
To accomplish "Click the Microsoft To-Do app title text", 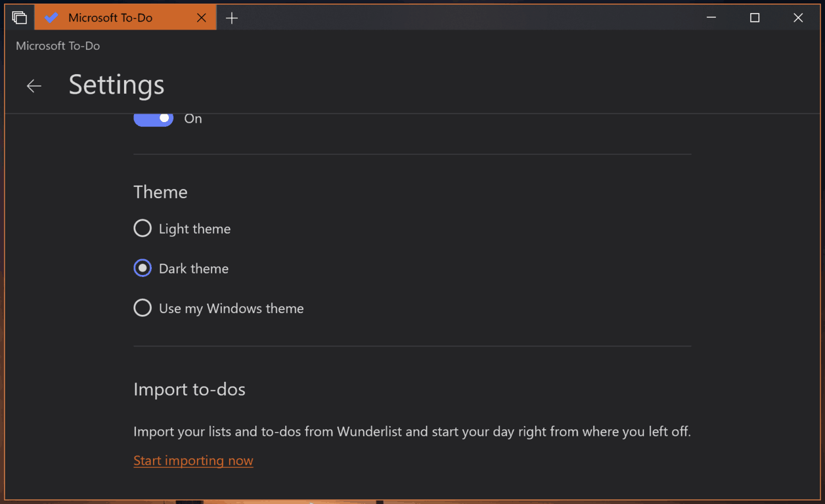I will click(x=58, y=46).
